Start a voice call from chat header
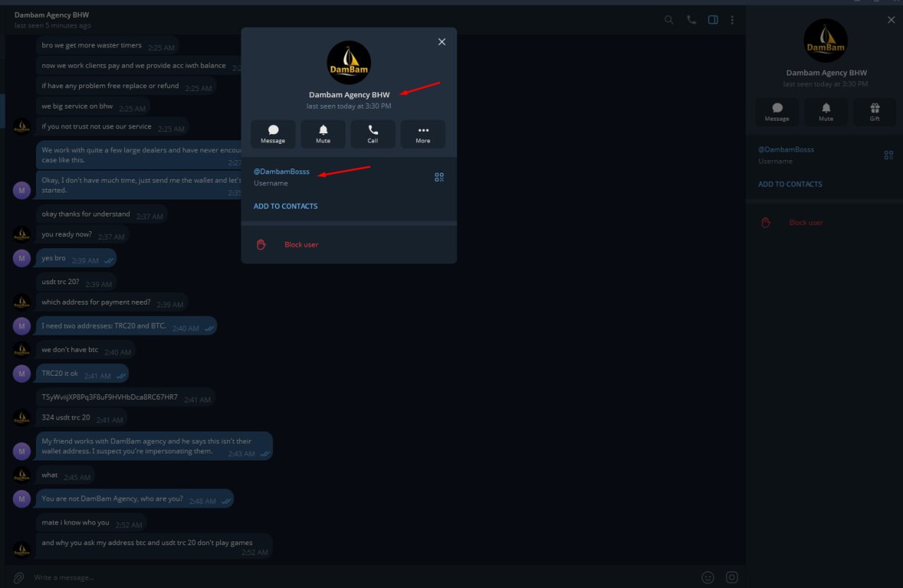 (x=691, y=20)
